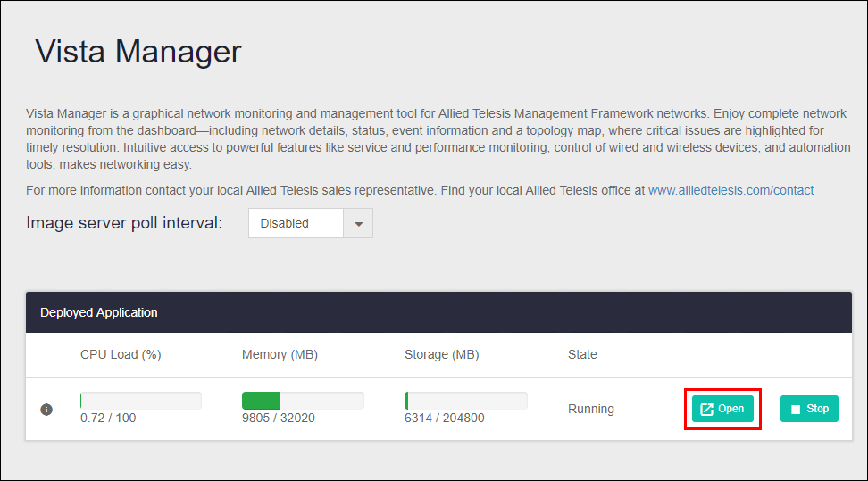Click the green Memory usage bar

tap(261, 401)
